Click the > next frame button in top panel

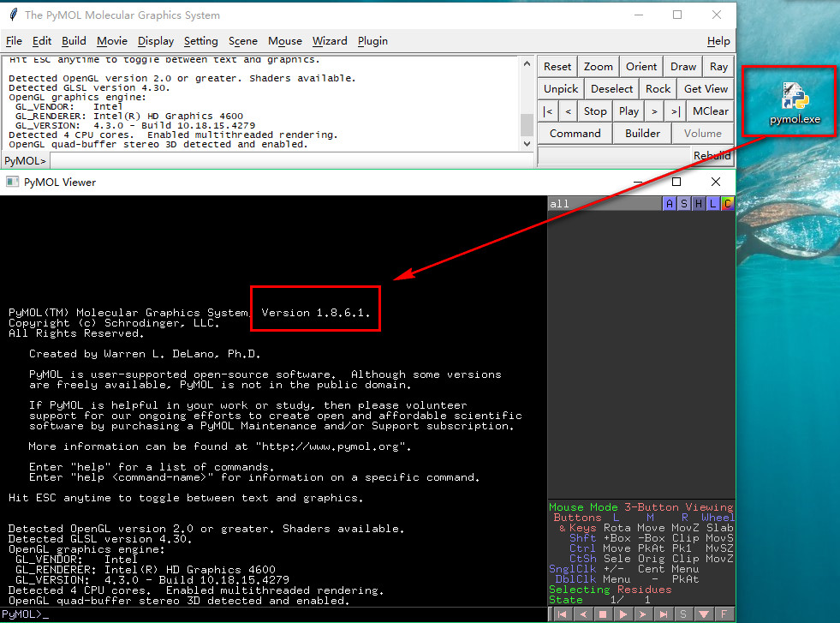[654, 111]
